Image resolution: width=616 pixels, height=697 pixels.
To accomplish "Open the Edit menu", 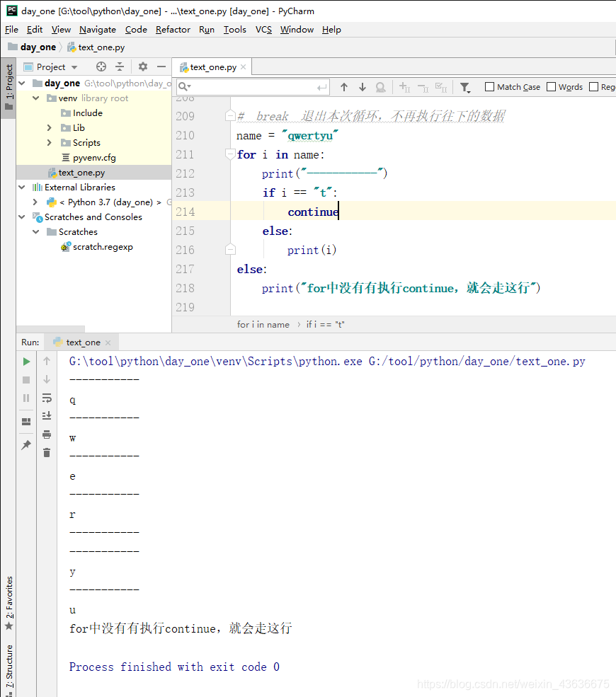I will click(35, 29).
